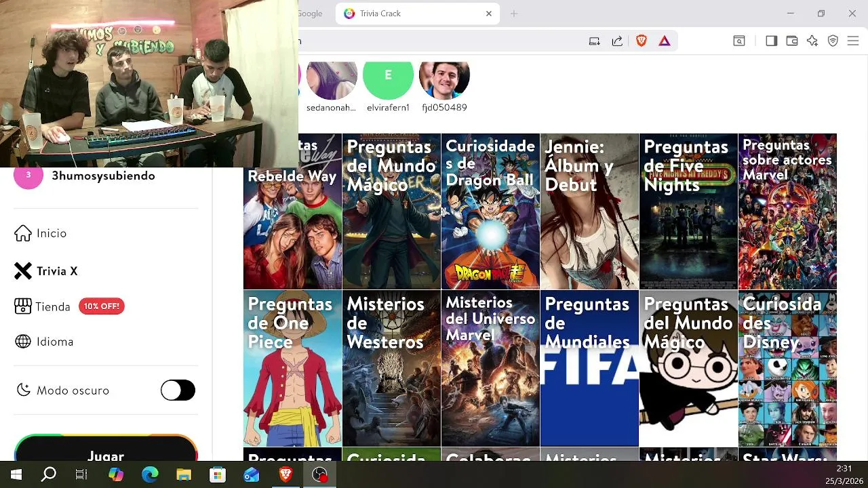Open the 3humosysubiendo profile name
The width and height of the screenshot is (868, 488).
103,176
